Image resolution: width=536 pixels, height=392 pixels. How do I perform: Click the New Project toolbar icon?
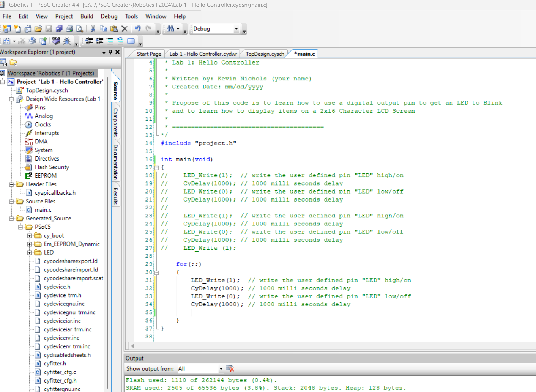pyautogui.click(x=7, y=29)
